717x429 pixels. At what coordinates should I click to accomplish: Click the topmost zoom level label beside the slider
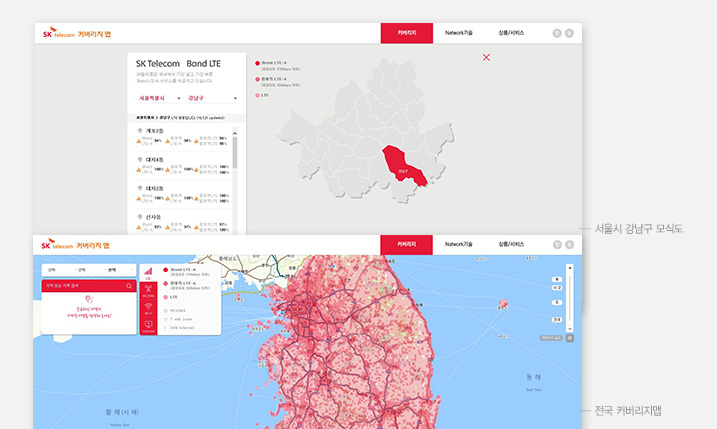(556, 279)
